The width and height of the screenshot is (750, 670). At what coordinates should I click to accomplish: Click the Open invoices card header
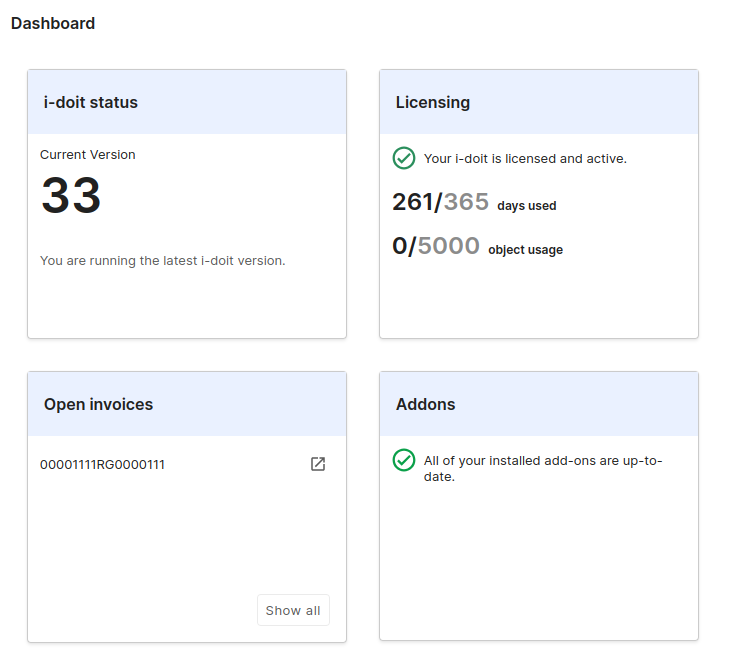click(98, 405)
